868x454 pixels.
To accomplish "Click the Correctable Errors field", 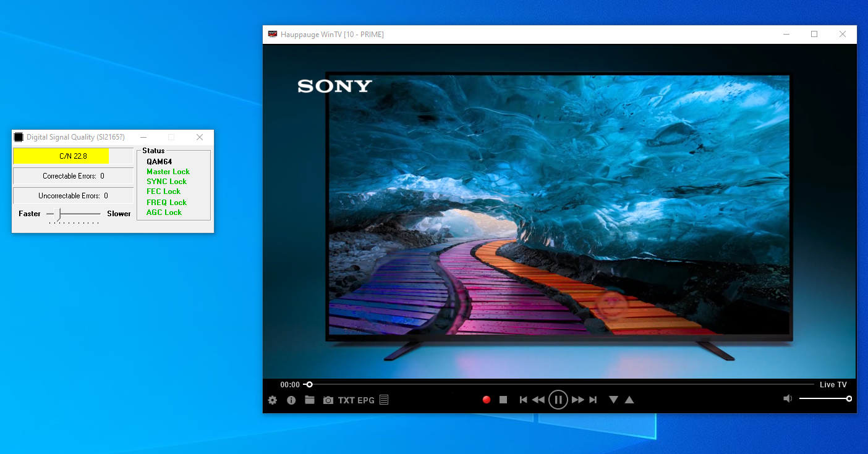I will tap(73, 176).
